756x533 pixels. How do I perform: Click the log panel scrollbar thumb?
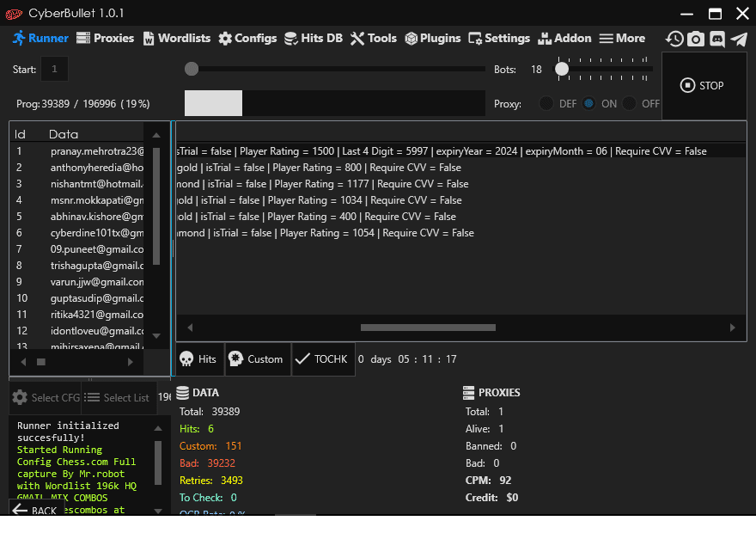point(158,463)
